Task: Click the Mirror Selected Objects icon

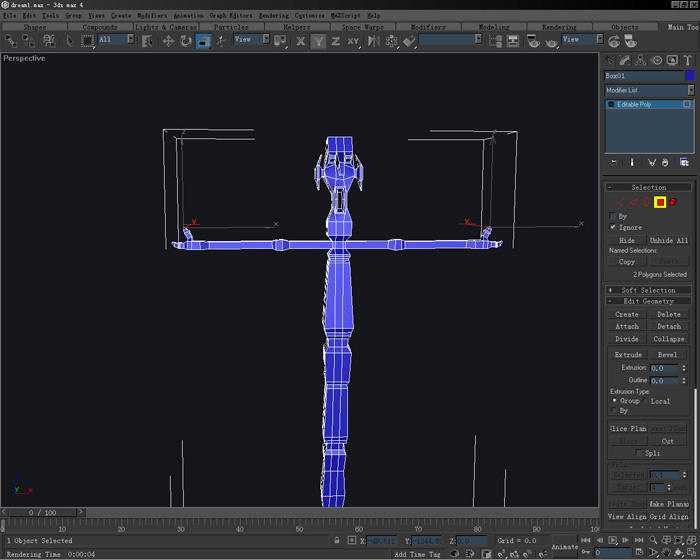Action: click(374, 42)
